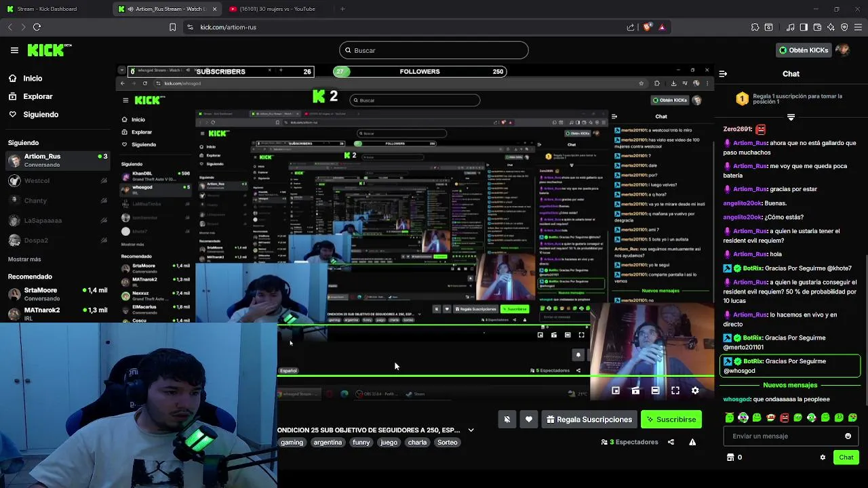
Task: Open a new browser tab
Action: click(342, 9)
